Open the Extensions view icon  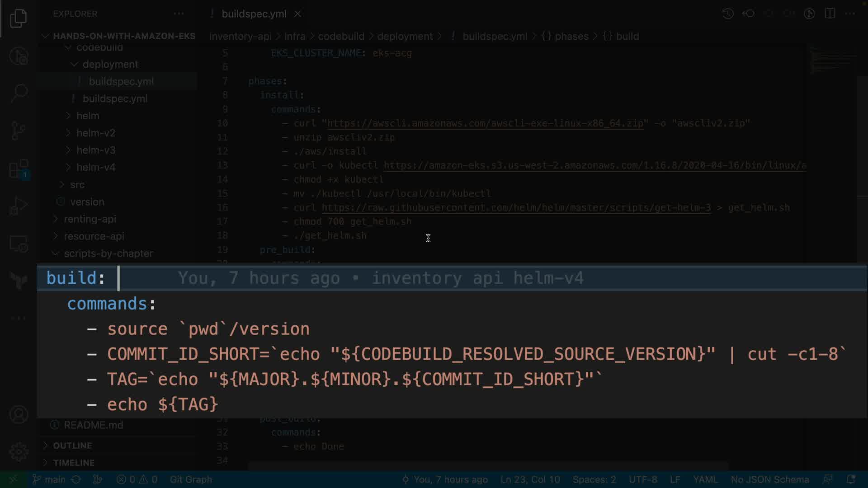pyautogui.click(x=19, y=169)
